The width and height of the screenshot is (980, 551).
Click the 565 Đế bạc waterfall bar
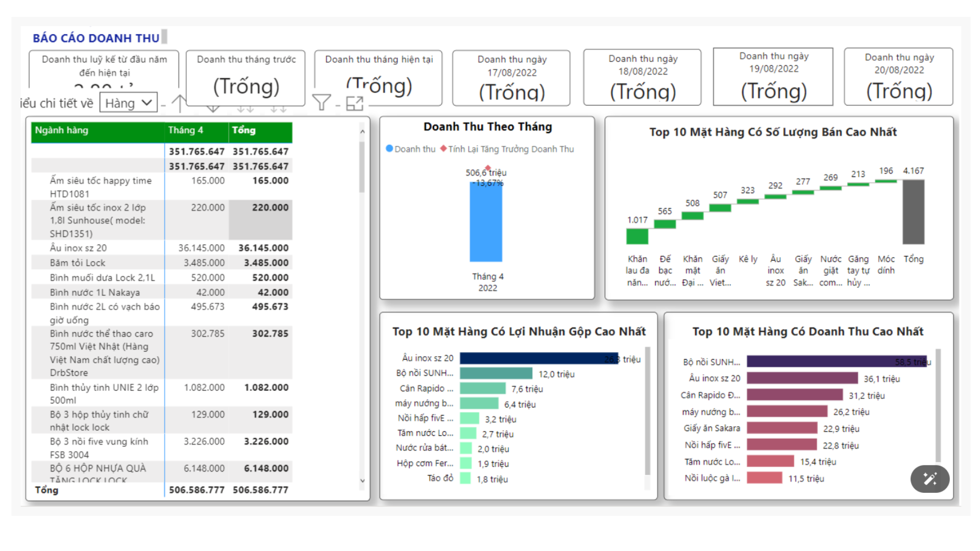[665, 224]
